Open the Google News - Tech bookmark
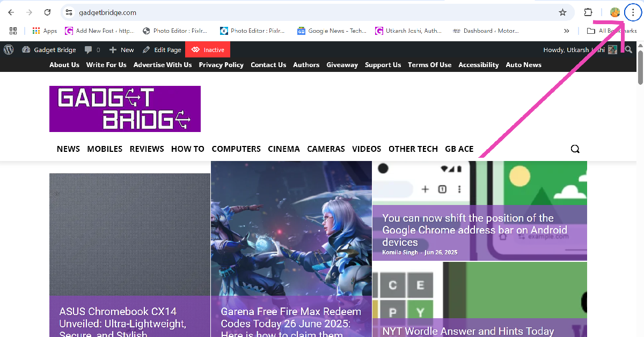 point(332,31)
